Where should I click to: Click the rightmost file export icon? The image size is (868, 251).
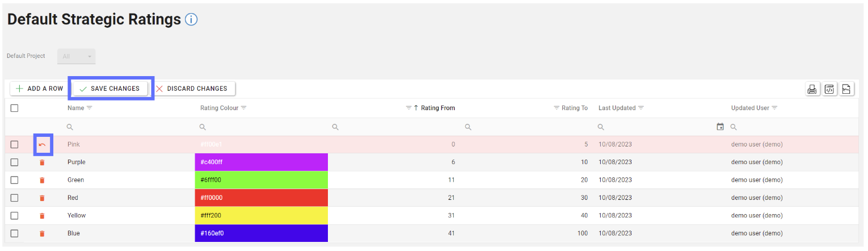(x=846, y=89)
